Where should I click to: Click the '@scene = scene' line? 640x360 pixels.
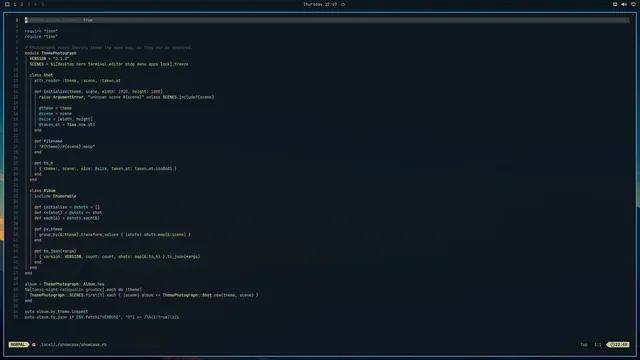click(x=55, y=113)
